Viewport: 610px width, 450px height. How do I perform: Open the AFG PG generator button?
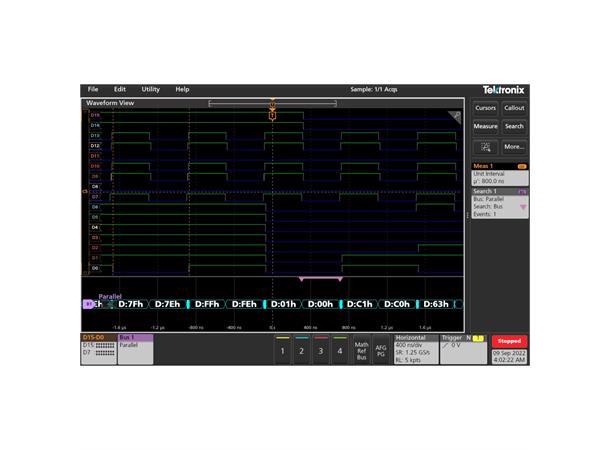coord(381,349)
